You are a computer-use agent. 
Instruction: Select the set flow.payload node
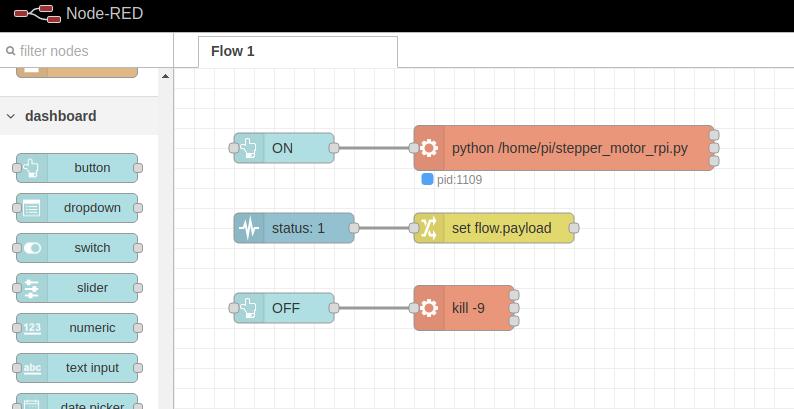click(494, 228)
